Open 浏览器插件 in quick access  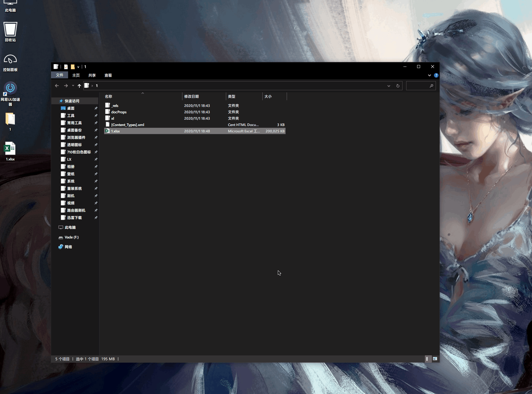pyautogui.click(x=76, y=137)
